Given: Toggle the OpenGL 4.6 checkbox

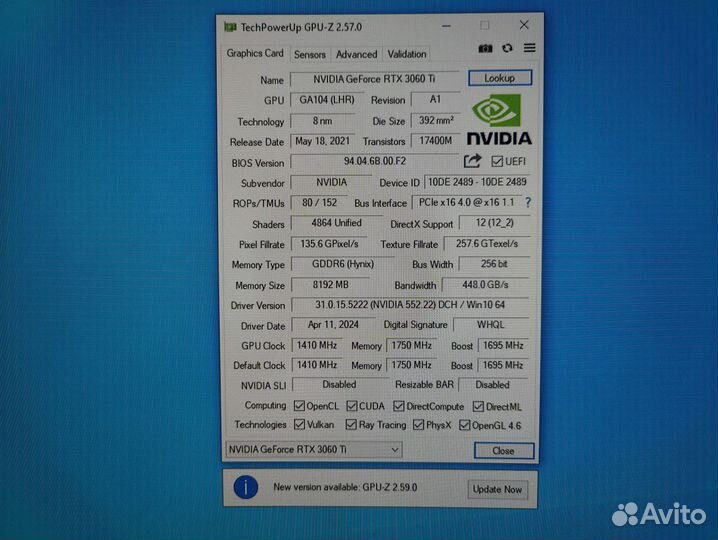Looking at the screenshot, I should [x=464, y=425].
